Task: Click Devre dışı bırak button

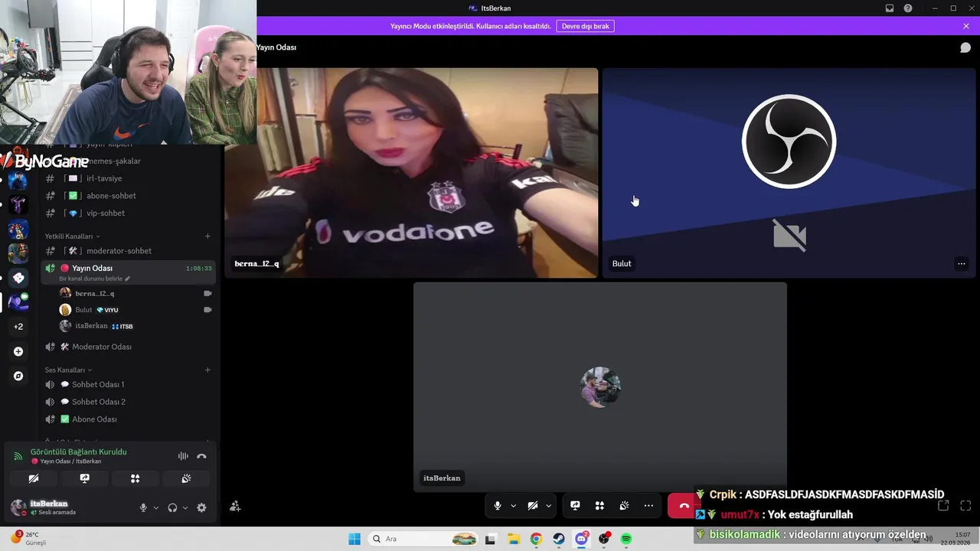Action: pos(586,26)
